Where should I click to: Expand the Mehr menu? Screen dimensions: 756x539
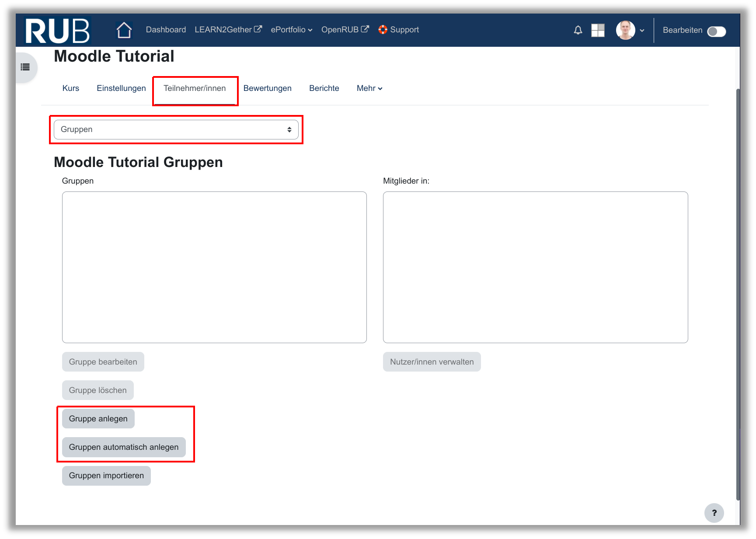point(369,88)
